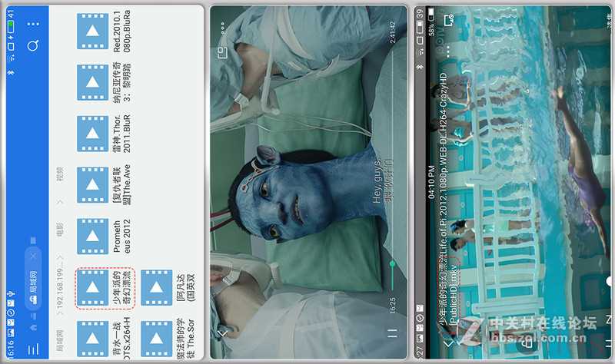
Task: Go back from the Life of Pi player
Action: pyautogui.click(x=448, y=343)
